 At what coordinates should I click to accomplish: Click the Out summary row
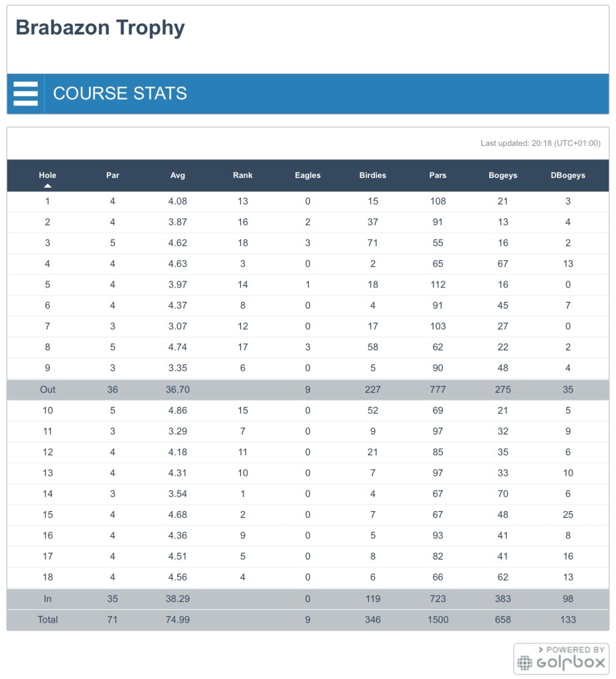pyautogui.click(x=308, y=390)
